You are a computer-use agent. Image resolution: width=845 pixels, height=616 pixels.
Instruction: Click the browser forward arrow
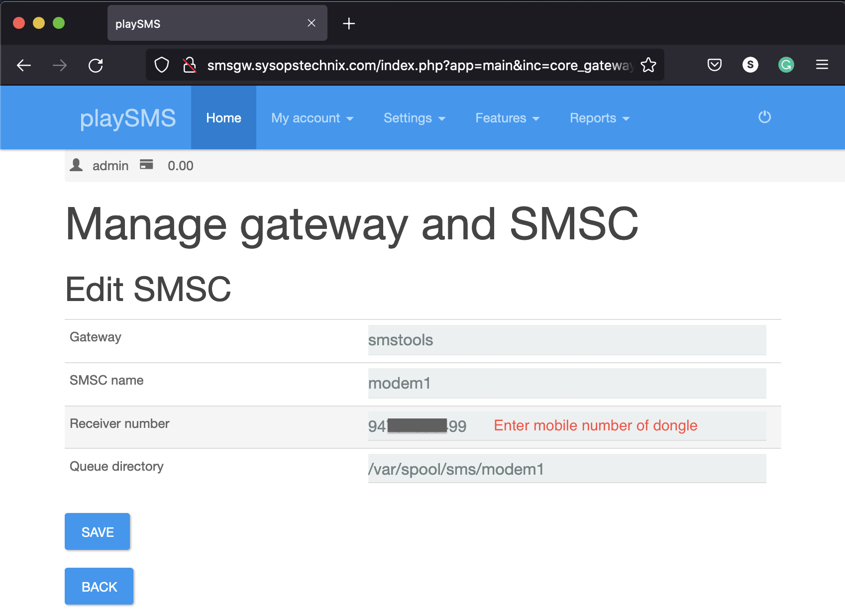point(60,65)
